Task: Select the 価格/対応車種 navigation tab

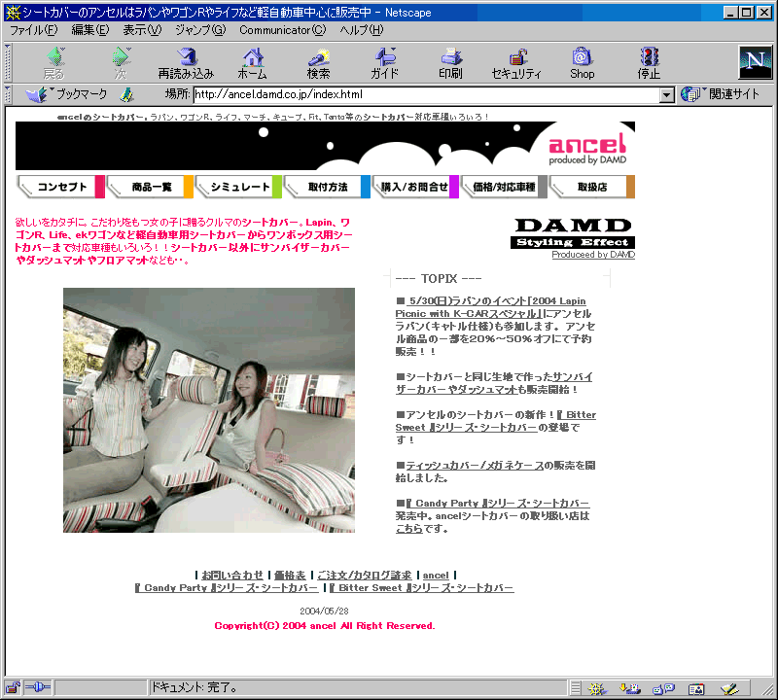Action: tap(504, 187)
